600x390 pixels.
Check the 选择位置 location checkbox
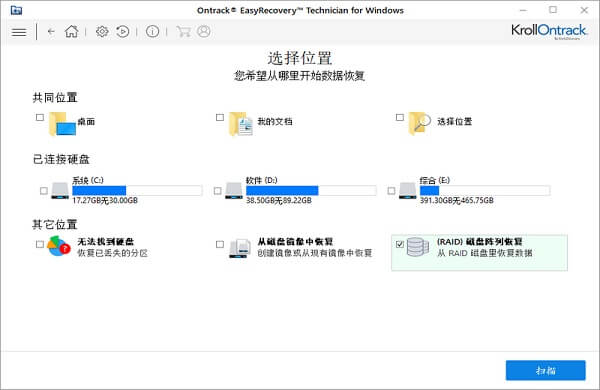pyautogui.click(x=400, y=117)
